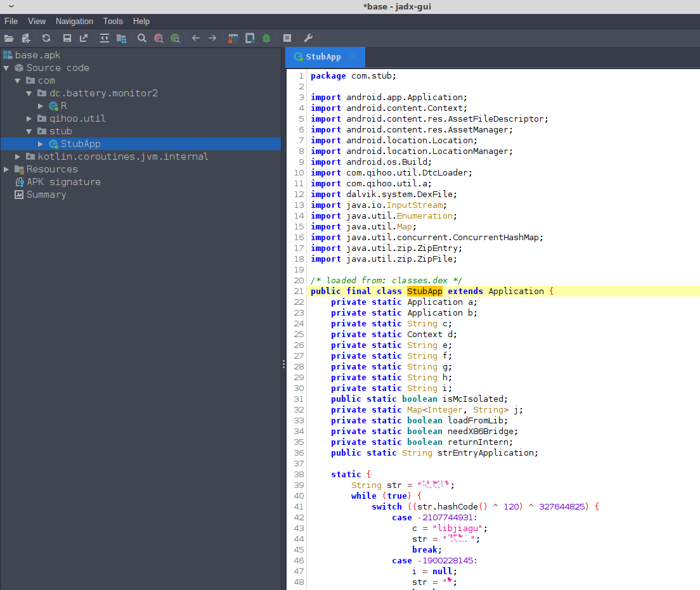Open Preferences with the wrench icon
This screenshot has height=590, width=700.
[308, 38]
